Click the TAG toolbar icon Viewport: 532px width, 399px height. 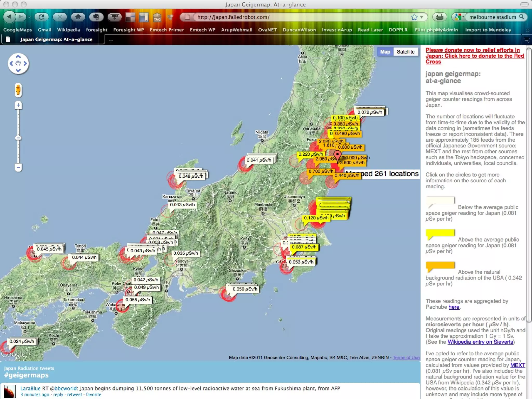pos(157,17)
